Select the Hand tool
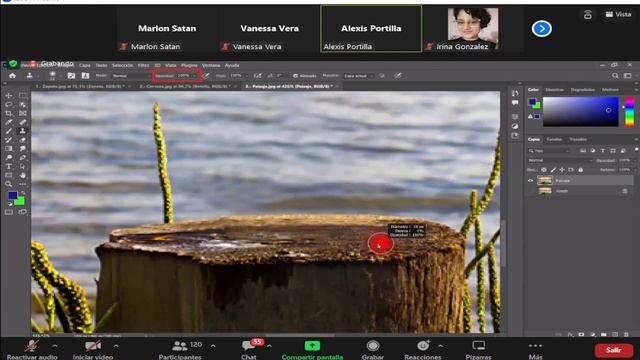The width and height of the screenshot is (640, 360). [22, 176]
